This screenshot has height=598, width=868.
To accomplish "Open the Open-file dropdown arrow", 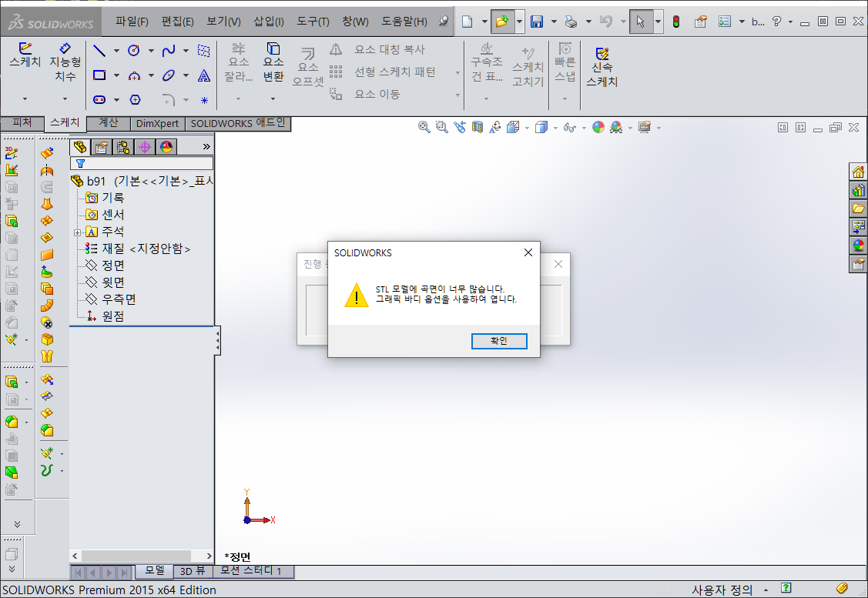I will pos(519,22).
